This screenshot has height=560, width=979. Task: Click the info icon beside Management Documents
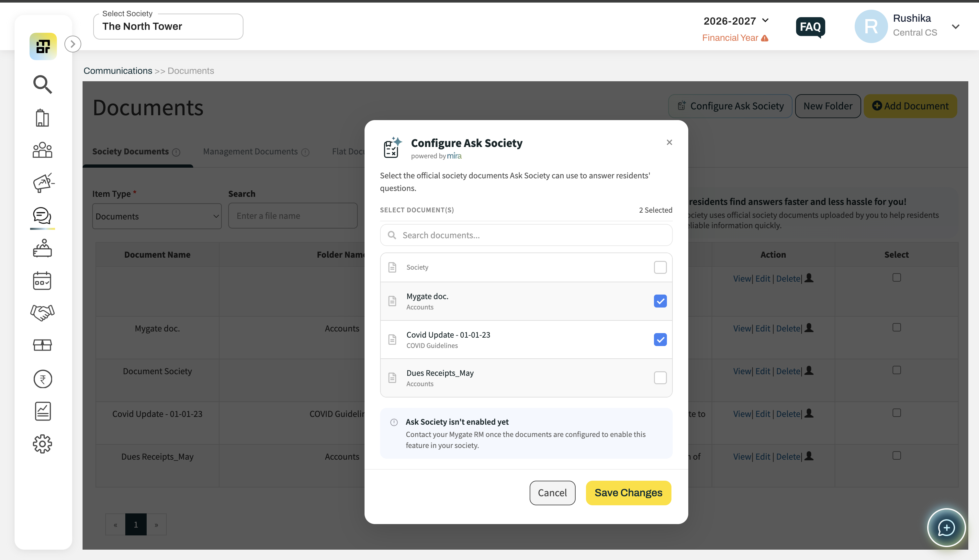[305, 152]
